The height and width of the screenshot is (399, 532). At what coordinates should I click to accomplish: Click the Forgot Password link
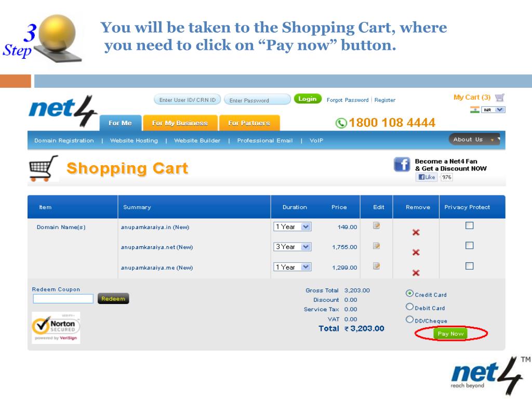point(348,100)
